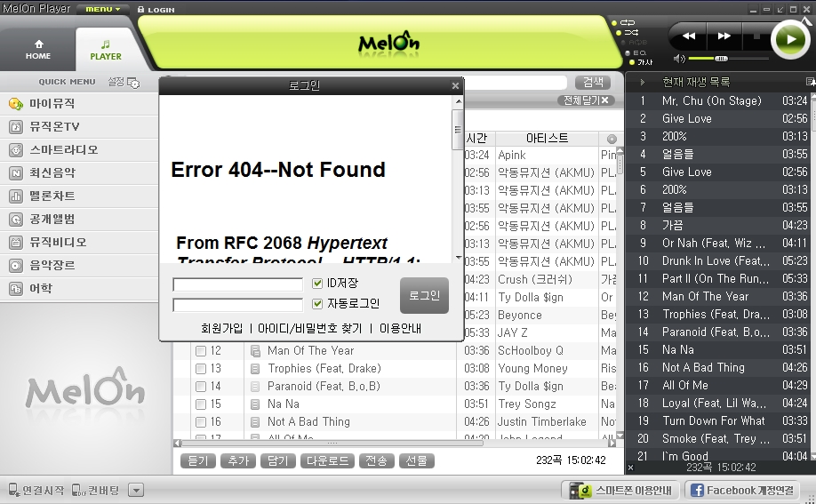
Task: Check the box for track 13
Action: point(200,369)
